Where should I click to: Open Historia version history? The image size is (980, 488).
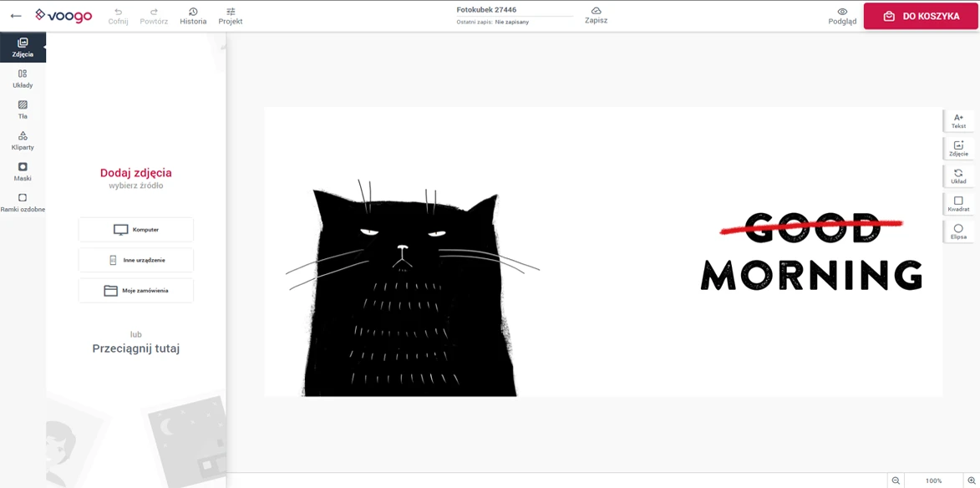point(193,16)
